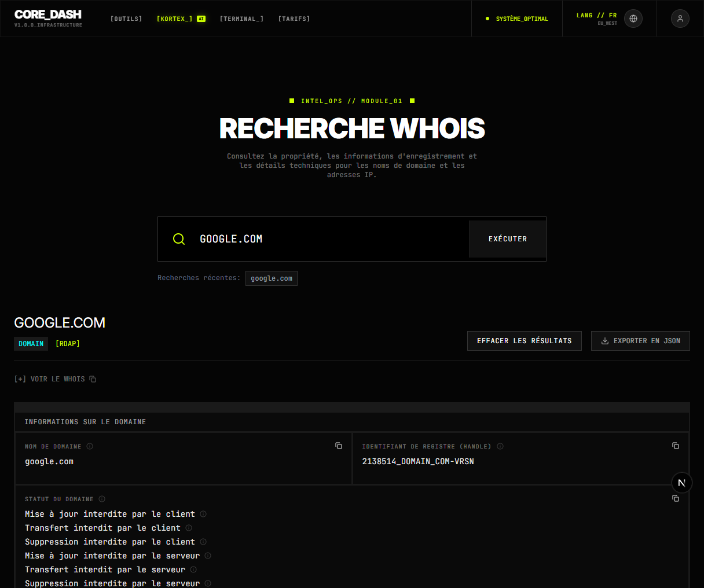This screenshot has width=704, height=588.
Task: Click the 2138514_DOMAIN_COM-VRSN value
Action: coord(418,461)
